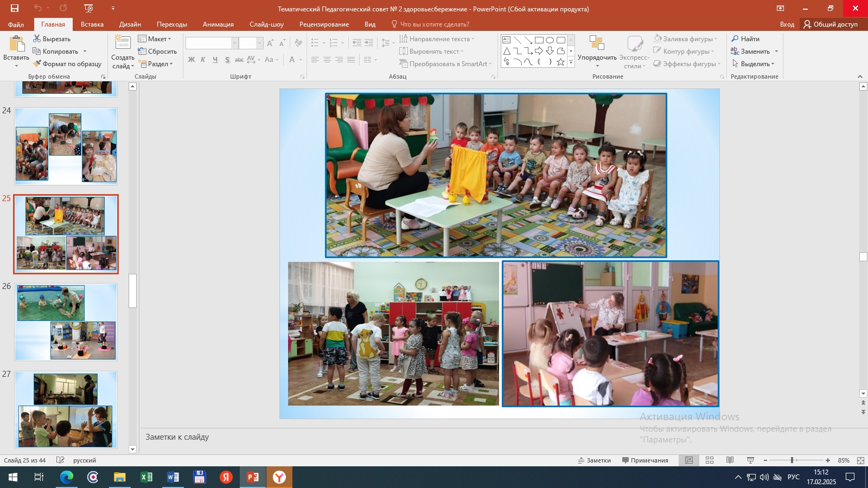This screenshot has height=488, width=868.
Task: Clear all formatting with the eraser A icon
Action: pyautogui.click(x=298, y=43)
